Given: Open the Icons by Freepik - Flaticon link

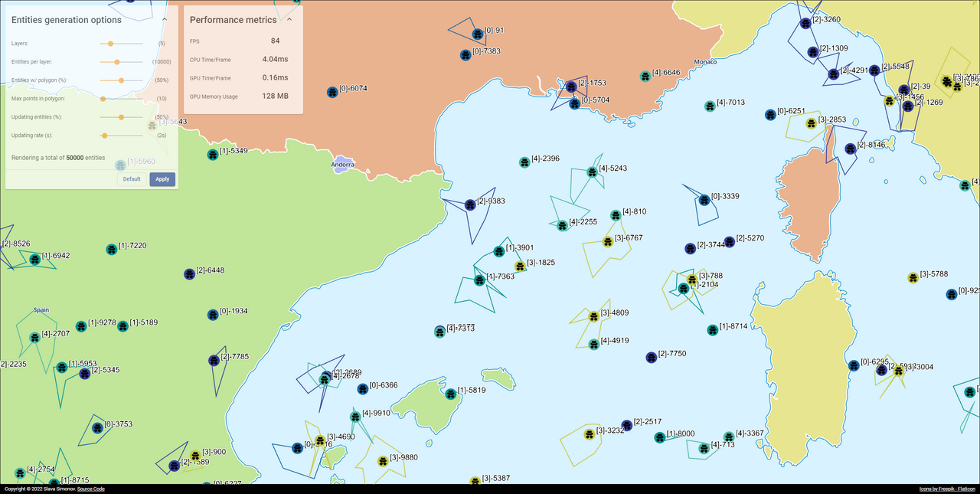Looking at the screenshot, I should click(x=946, y=489).
